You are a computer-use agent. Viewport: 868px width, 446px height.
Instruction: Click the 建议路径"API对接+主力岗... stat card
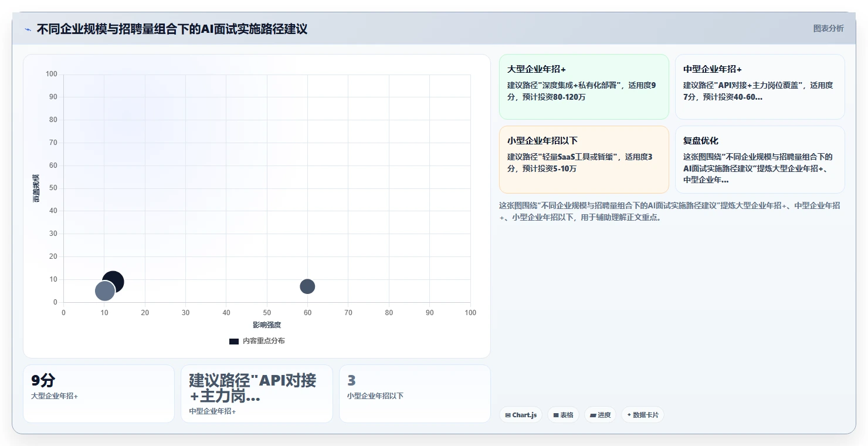[x=257, y=394]
